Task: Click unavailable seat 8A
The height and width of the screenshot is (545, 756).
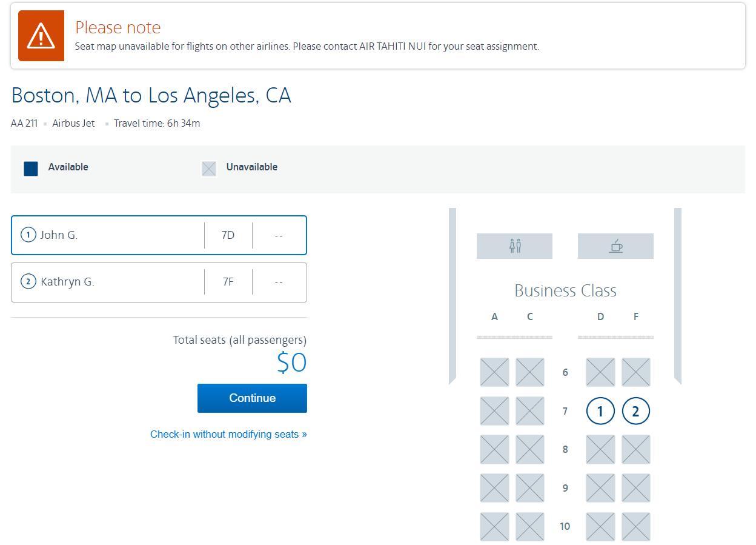Action: pyautogui.click(x=494, y=450)
